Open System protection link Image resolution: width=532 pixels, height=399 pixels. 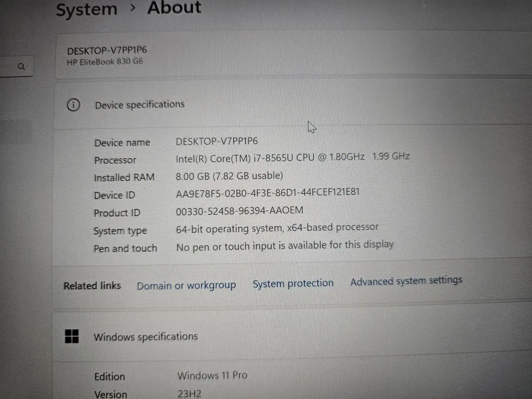point(293,283)
